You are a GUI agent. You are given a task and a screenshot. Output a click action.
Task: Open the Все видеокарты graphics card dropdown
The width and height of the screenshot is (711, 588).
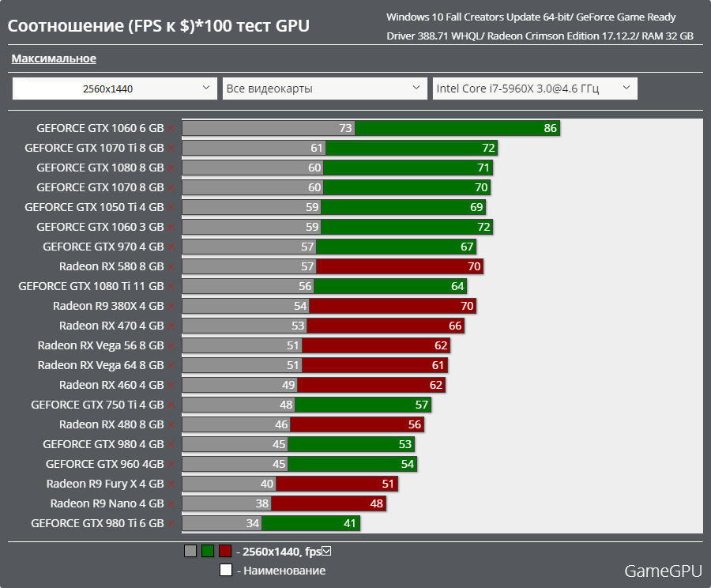click(325, 89)
